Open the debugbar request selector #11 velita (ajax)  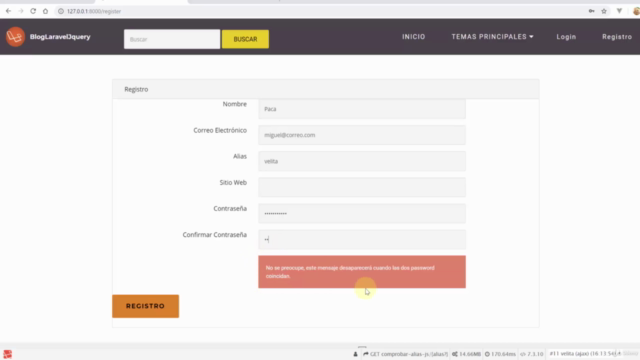pyautogui.click(x=585, y=353)
